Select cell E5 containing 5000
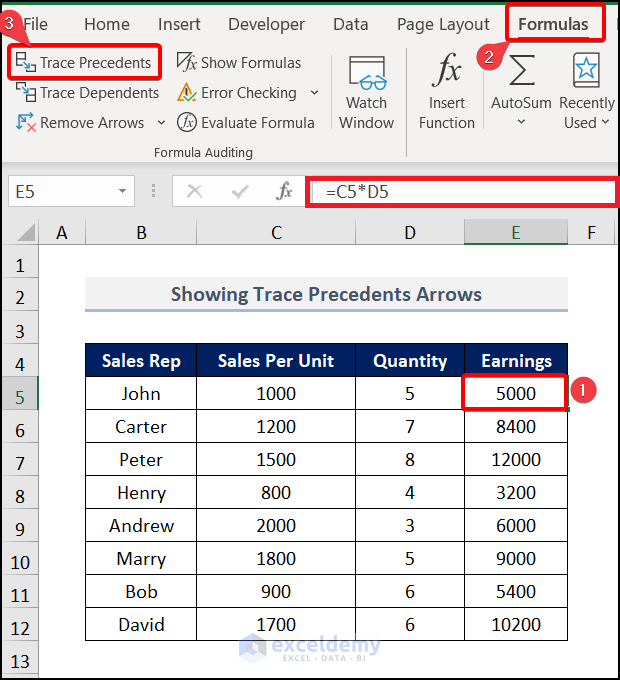This screenshot has width=620, height=680. 516,394
